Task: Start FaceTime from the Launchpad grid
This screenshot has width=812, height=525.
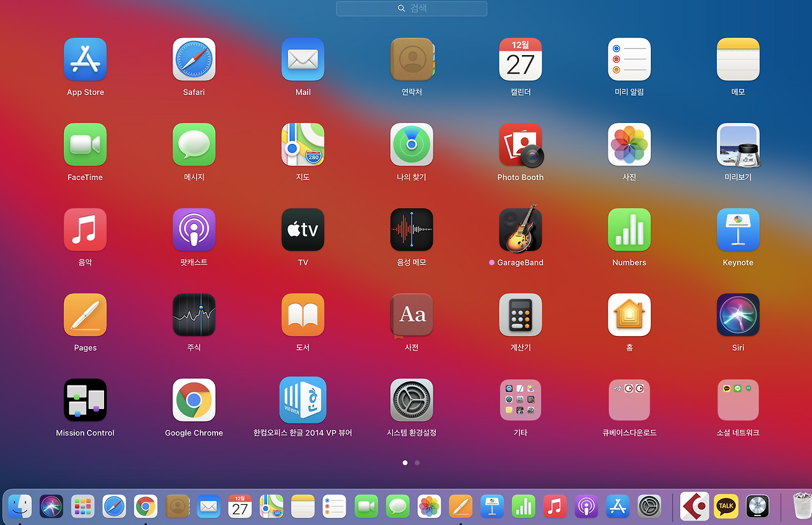Action: coord(85,145)
